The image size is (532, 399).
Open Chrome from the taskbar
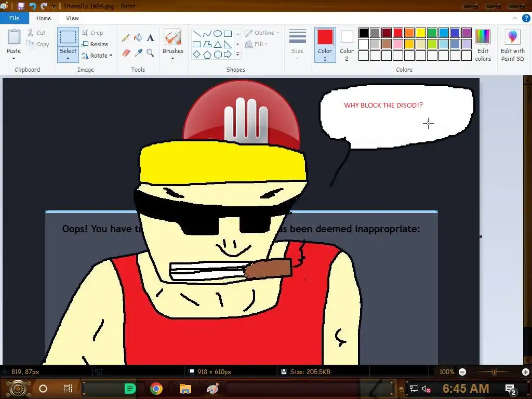click(156, 389)
